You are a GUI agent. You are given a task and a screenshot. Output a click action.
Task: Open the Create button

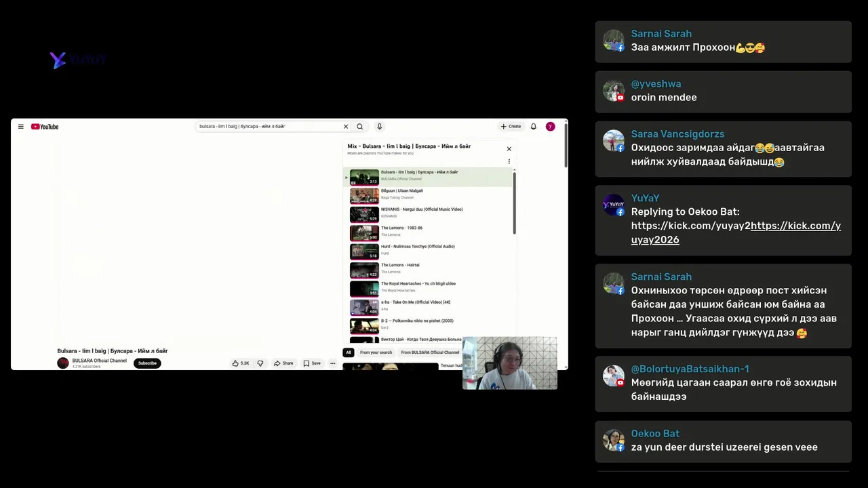(x=511, y=127)
